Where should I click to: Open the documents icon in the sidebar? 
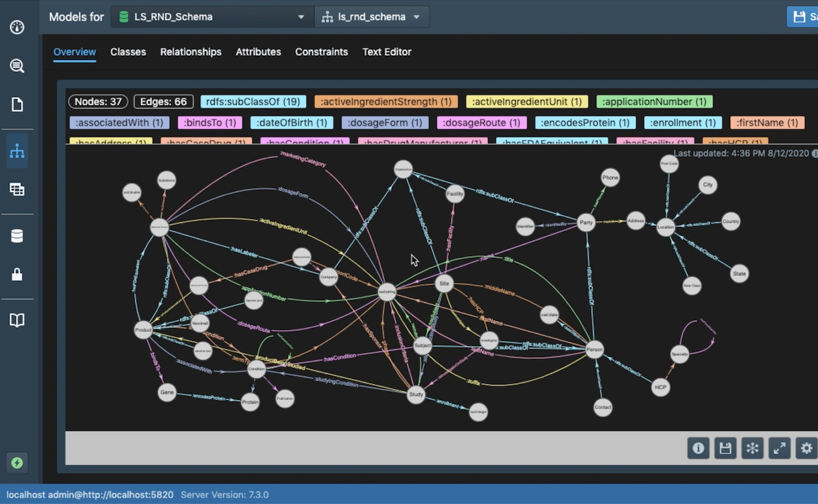(17, 104)
